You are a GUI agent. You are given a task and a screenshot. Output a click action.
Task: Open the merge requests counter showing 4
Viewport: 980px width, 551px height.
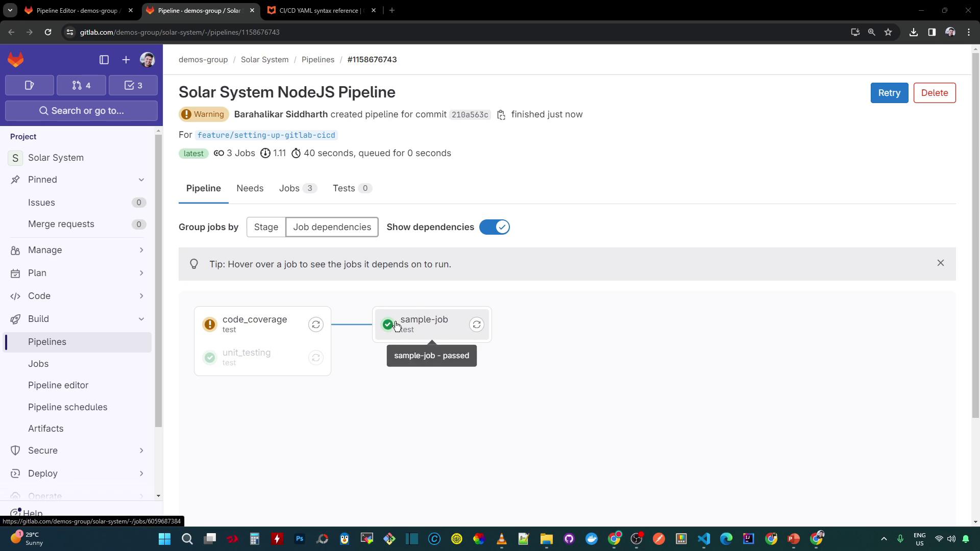[x=81, y=85]
